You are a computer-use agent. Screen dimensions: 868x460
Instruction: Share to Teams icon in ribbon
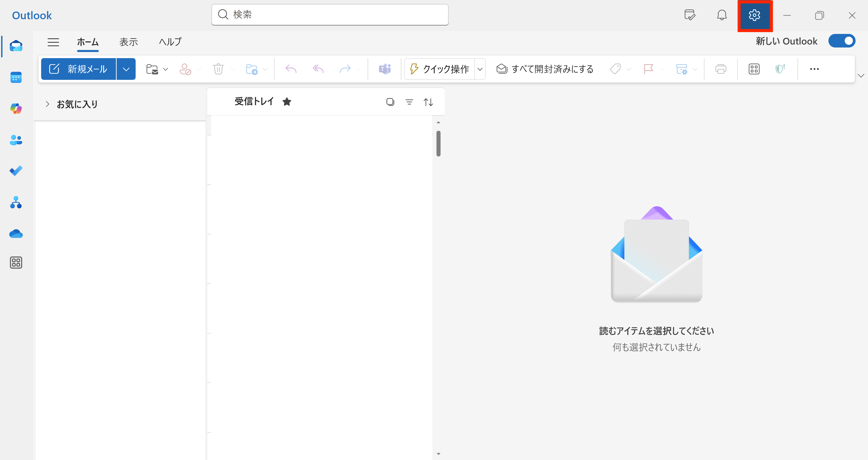click(x=385, y=69)
